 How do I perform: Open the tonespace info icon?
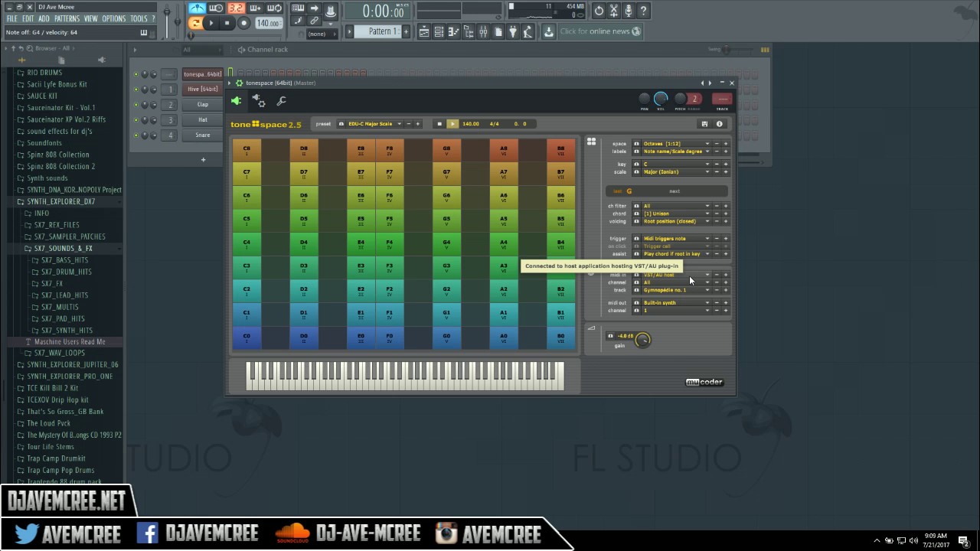point(719,124)
